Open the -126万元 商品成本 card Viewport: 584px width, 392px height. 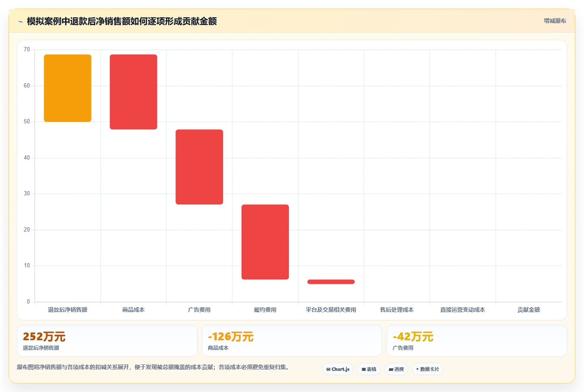(292, 341)
